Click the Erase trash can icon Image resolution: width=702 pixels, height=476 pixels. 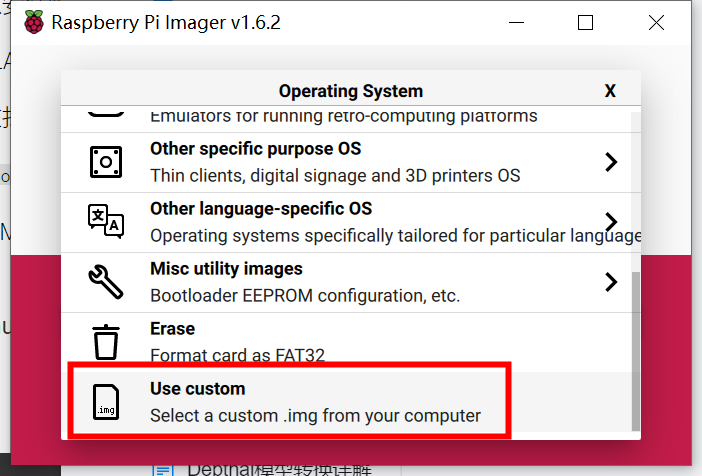(106, 342)
